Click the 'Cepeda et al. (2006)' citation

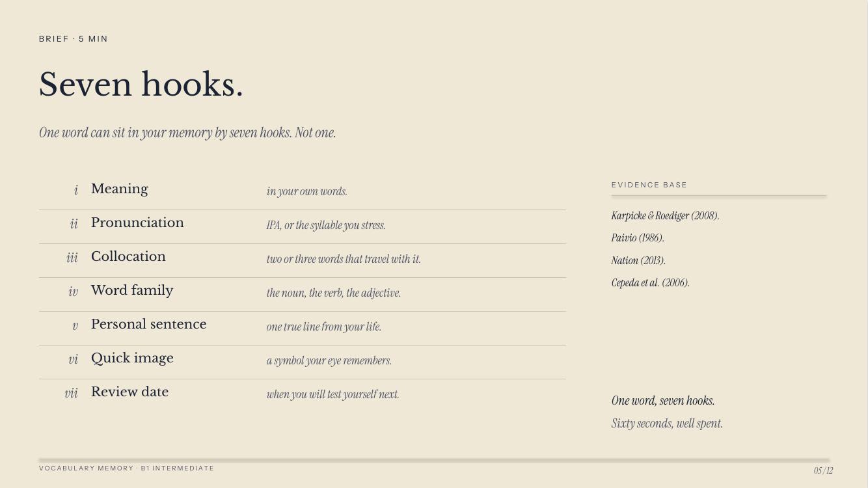coord(651,283)
